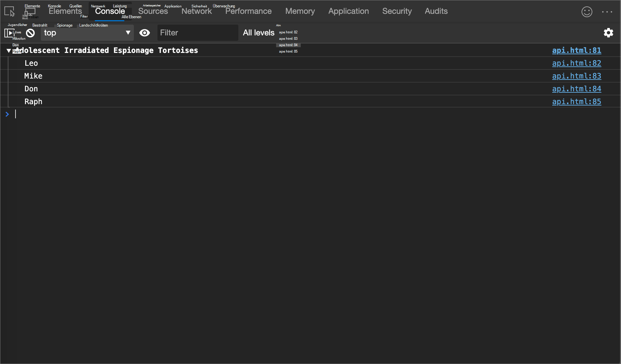Open the api.html:81 source link
The width and height of the screenshot is (621, 364).
(x=576, y=50)
